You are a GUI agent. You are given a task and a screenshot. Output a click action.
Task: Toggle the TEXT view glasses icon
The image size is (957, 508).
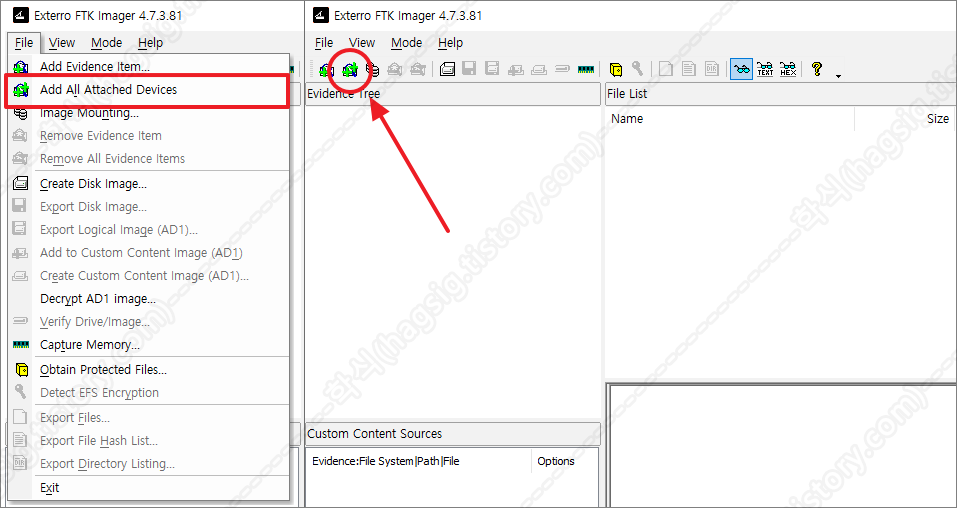point(765,69)
